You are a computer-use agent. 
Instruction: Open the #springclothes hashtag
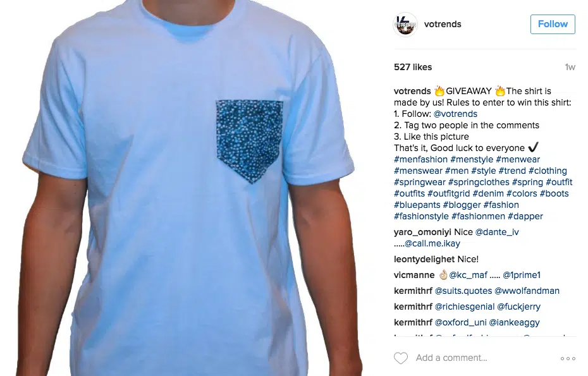point(479,182)
